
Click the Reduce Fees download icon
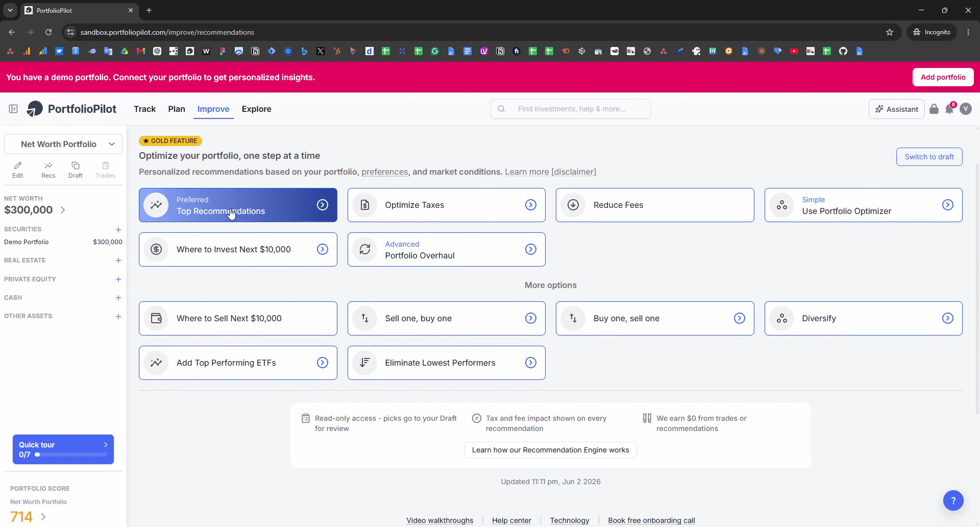point(573,205)
